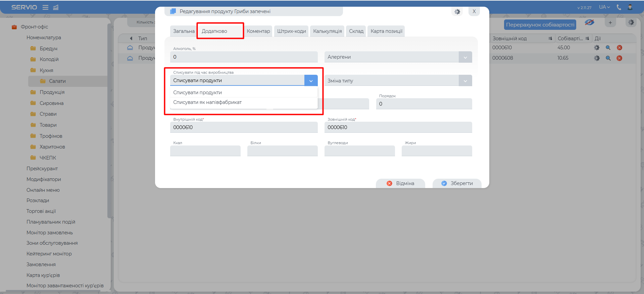Click the gear icon in dialog header
644x294 pixels.
coord(457,12)
